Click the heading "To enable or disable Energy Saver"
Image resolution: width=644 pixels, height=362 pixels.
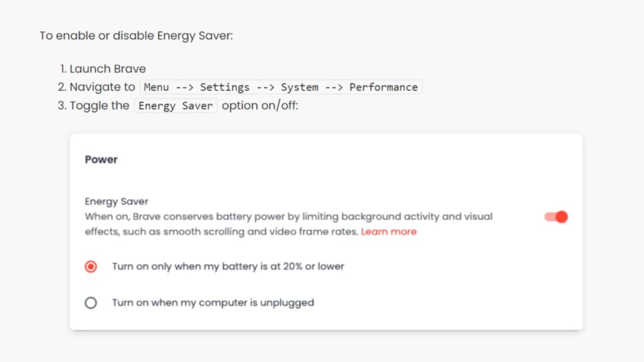(x=136, y=35)
